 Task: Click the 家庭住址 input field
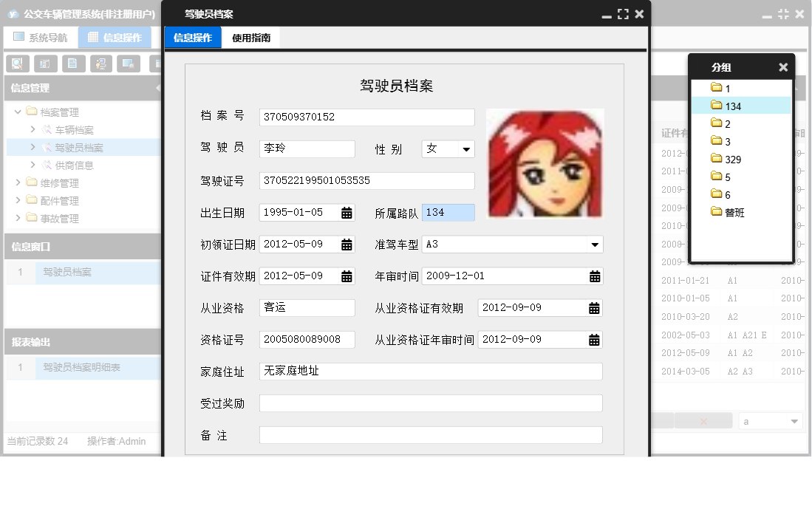(429, 371)
